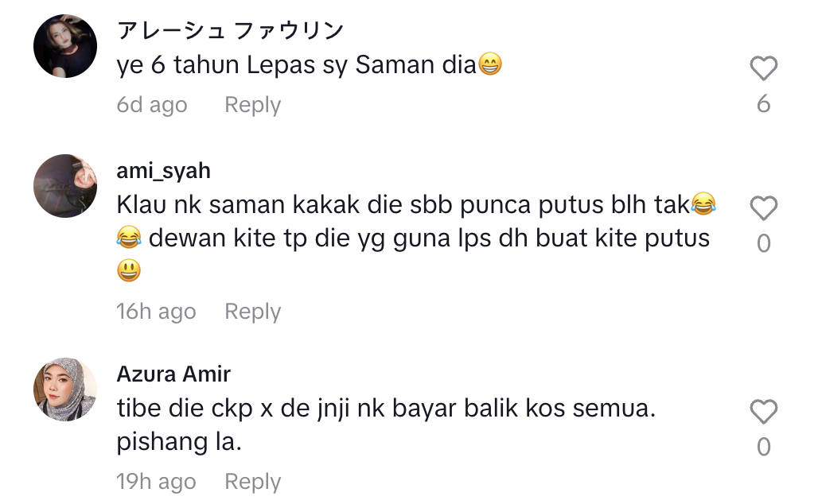Click ami_syah's avatar image
This screenshot has width=818, height=504.
point(65,186)
